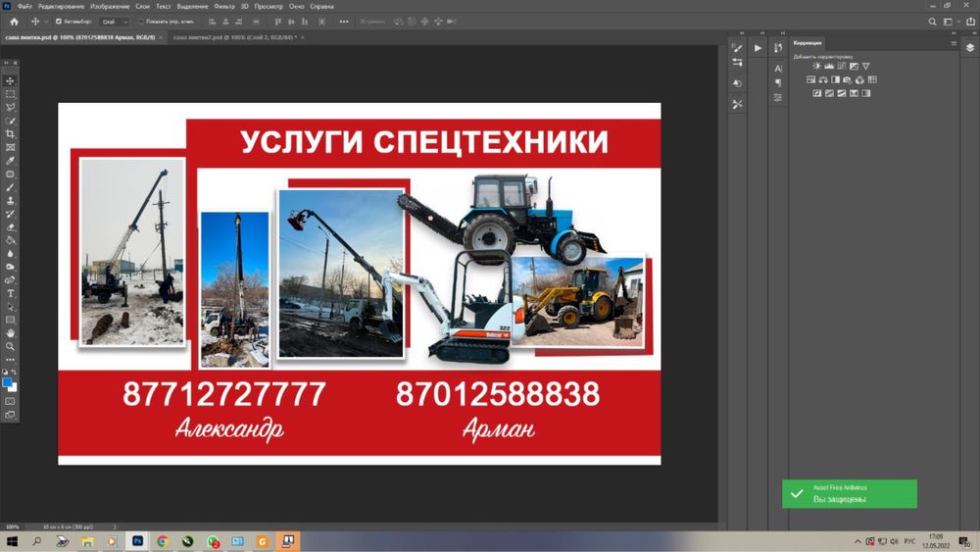Add an Invert adjustment layer
The width and height of the screenshot is (980, 552).
coord(817,93)
